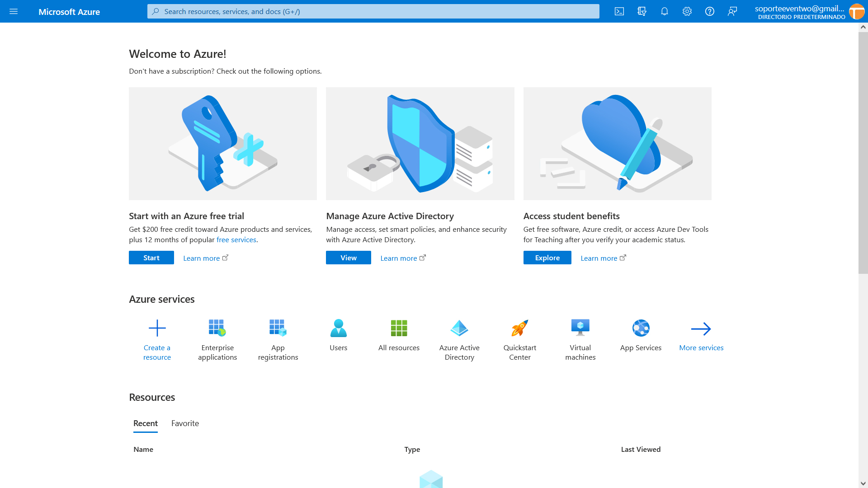Open portal settings gear icon
This screenshot has width=868, height=488.
[x=687, y=11]
